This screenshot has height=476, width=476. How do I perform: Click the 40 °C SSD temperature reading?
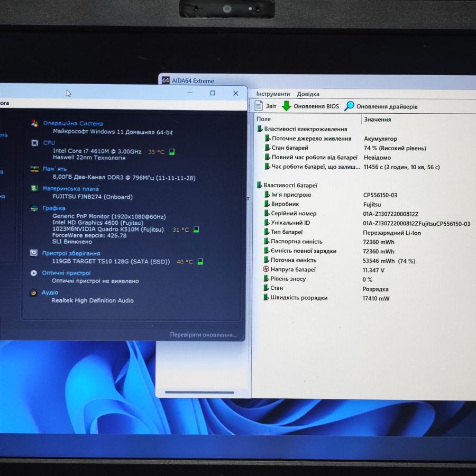185,262
